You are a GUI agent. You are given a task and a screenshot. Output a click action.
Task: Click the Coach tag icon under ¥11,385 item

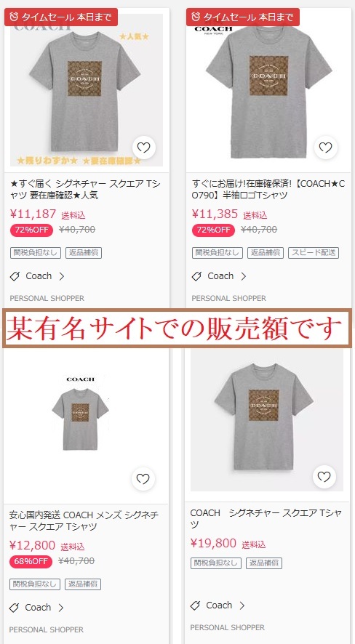[197, 276]
